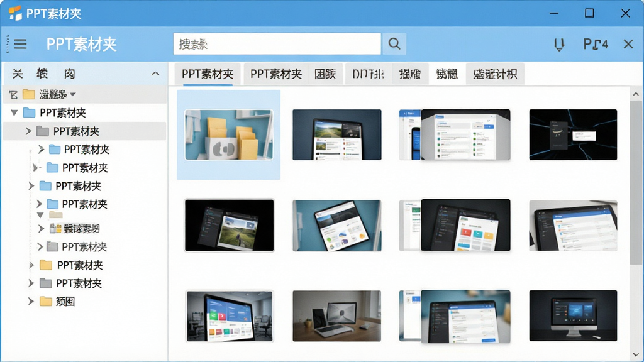Collapse the sidebar header using the up chevron

pyautogui.click(x=155, y=74)
